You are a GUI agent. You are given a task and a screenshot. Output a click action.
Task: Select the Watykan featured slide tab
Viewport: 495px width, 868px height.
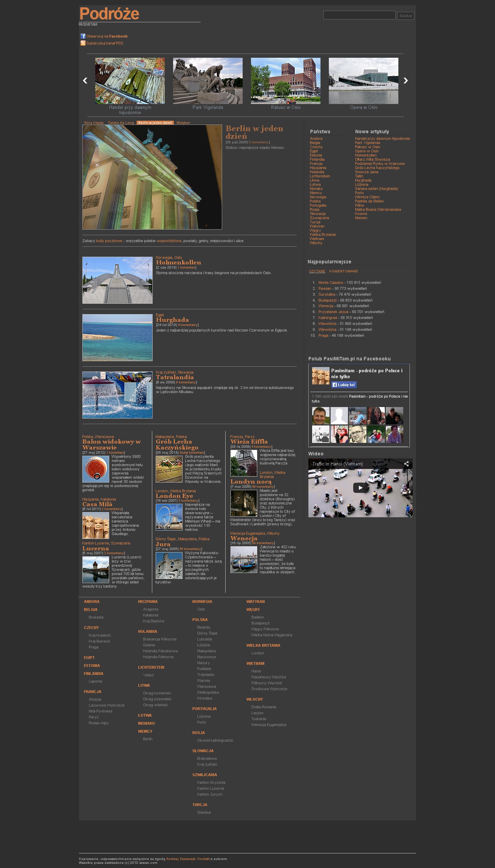tap(183, 123)
